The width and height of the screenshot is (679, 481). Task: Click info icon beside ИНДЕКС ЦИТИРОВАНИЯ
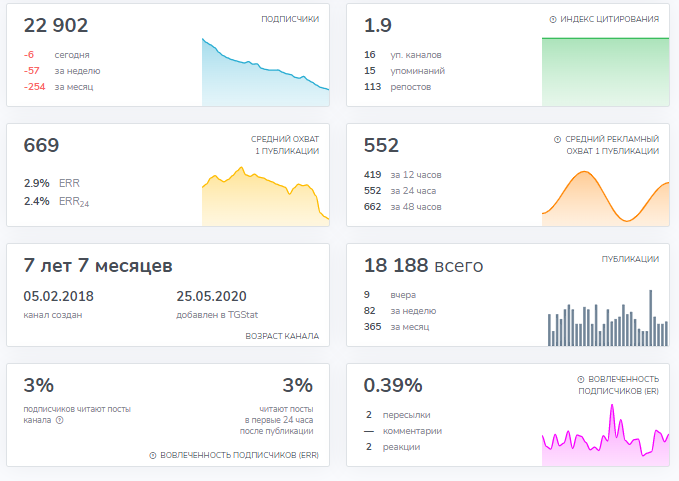[x=554, y=19]
